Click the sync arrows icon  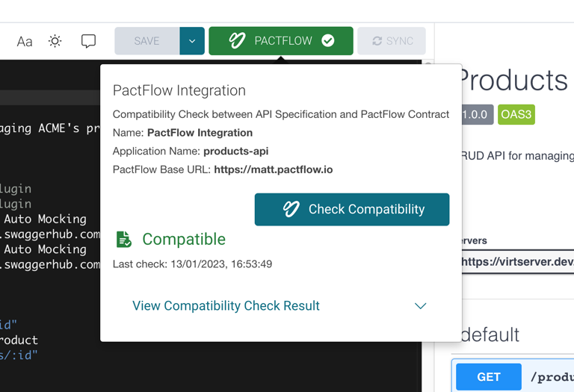[377, 41]
